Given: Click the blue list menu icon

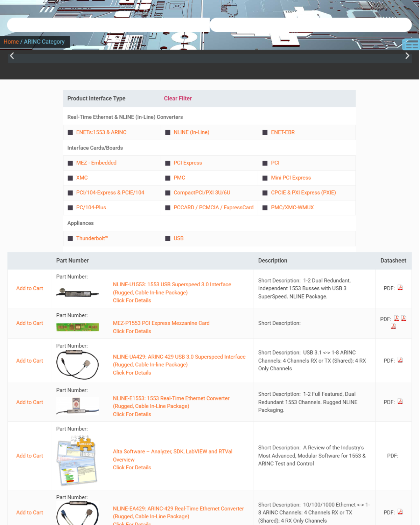Looking at the screenshot, I should pos(411,44).
